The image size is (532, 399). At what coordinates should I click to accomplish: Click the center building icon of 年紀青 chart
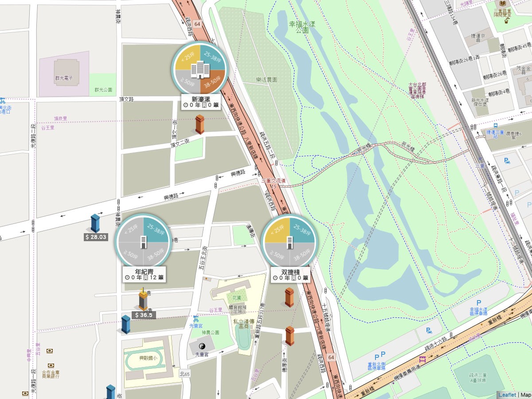(143, 242)
